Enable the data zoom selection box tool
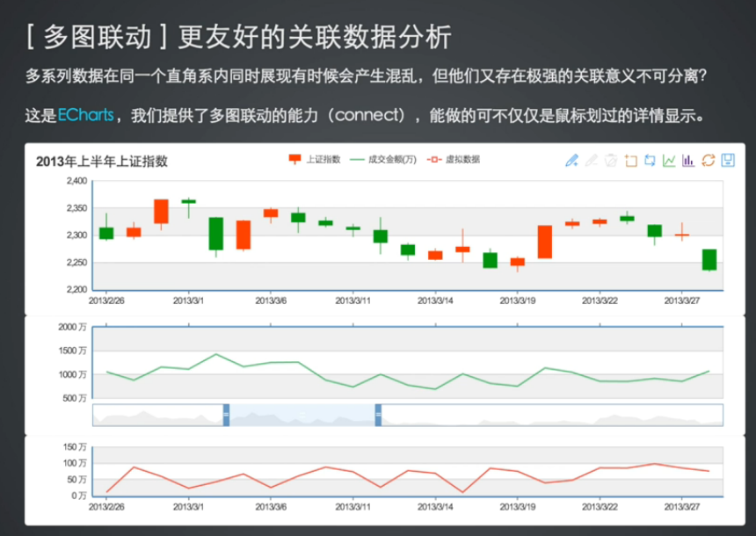756x536 pixels. pos(630,161)
